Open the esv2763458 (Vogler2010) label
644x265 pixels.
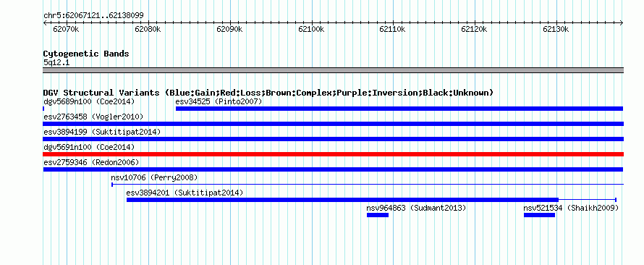coord(93,117)
